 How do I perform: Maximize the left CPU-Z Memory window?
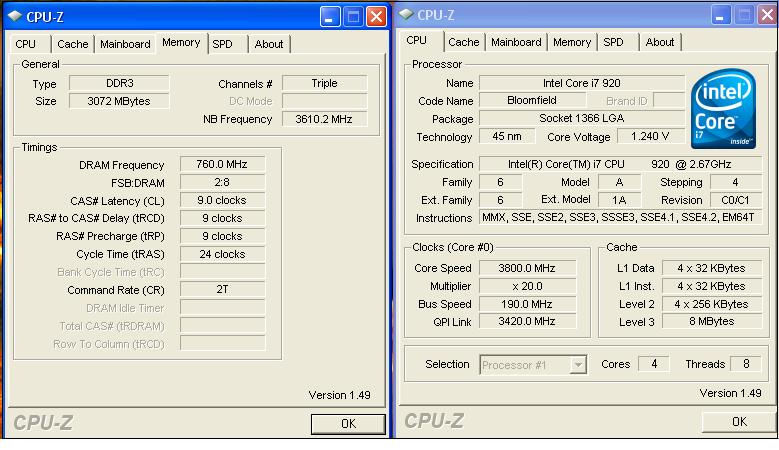pos(353,17)
